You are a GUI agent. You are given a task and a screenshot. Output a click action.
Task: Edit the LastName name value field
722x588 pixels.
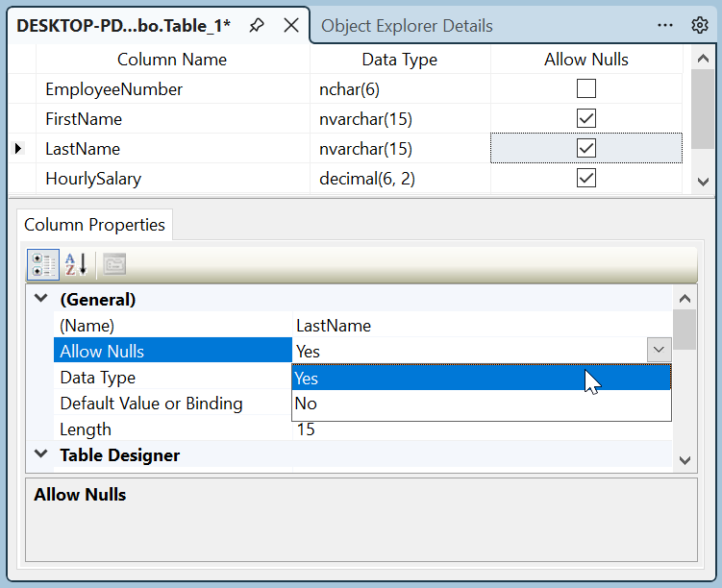[482, 326]
